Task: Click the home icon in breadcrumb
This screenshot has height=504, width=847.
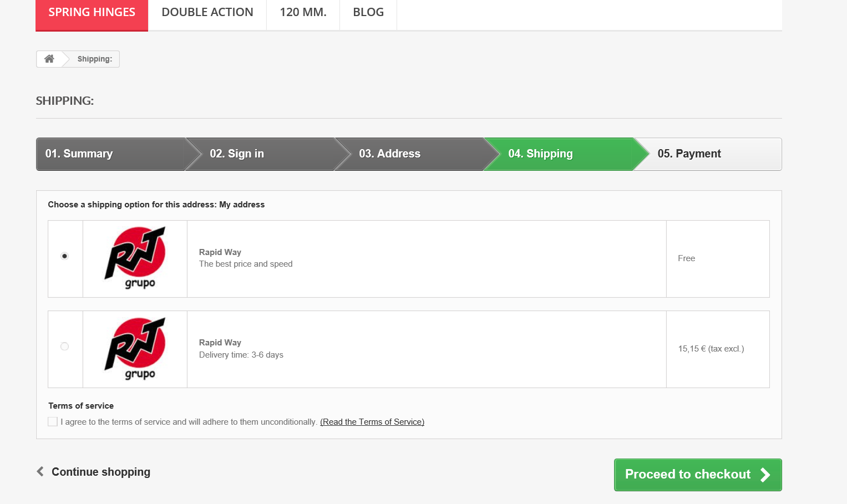Action: click(49, 59)
